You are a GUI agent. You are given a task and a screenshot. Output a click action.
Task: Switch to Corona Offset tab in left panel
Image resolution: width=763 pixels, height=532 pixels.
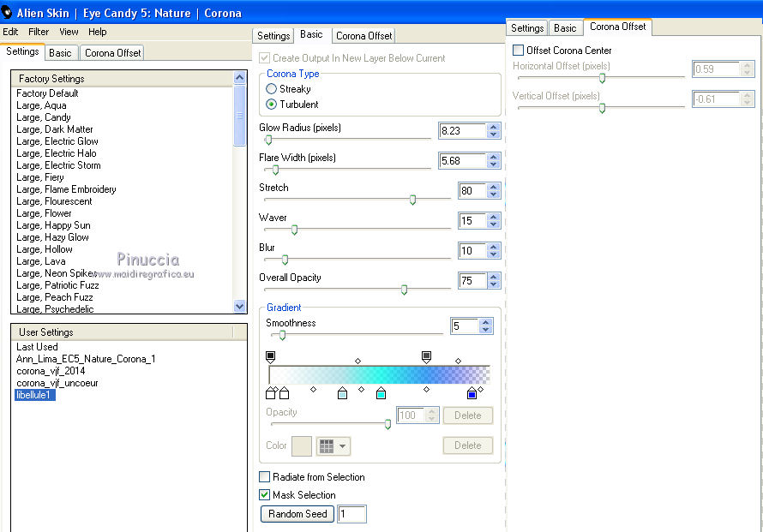click(x=113, y=52)
